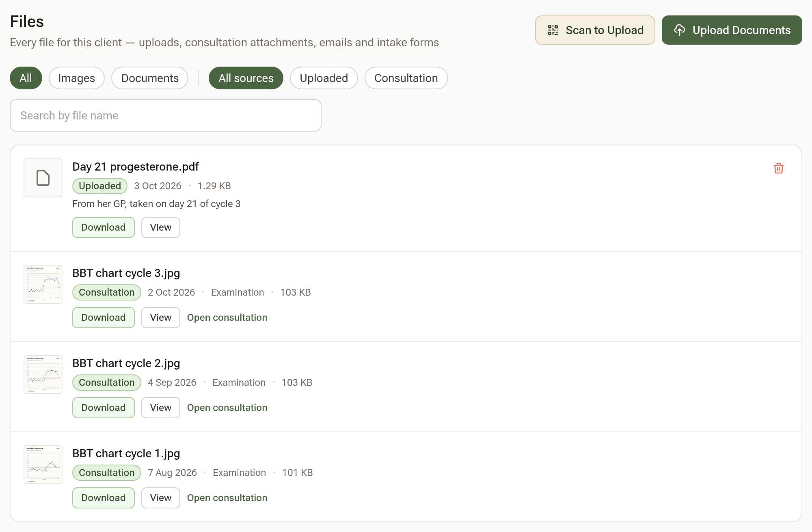Click the generic document icon for progesterone PDF
The height and width of the screenshot is (532, 812).
coord(43,178)
